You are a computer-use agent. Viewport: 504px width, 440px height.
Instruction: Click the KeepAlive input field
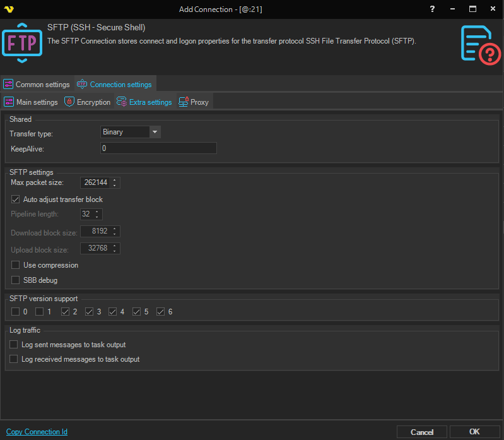tap(158, 148)
